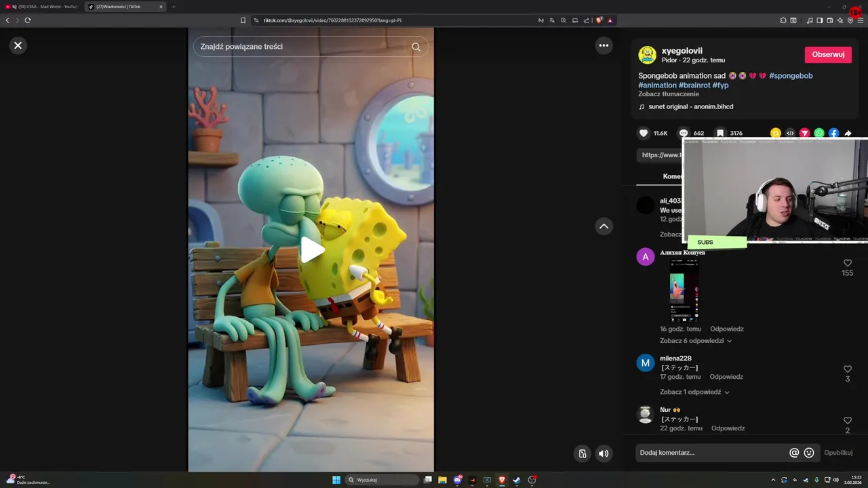Like the video with heart icon
The image size is (868, 488).
644,134
